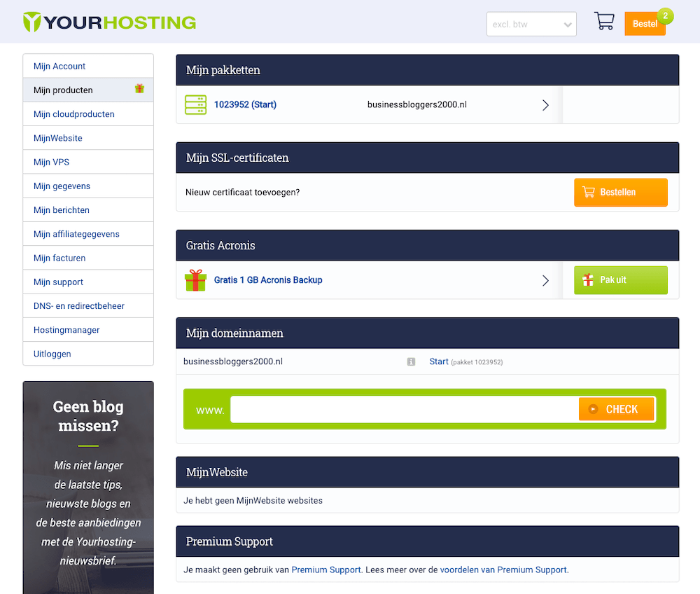Click the info icon next to businessbloggers2000.nl domain
Image resolution: width=700 pixels, height=594 pixels.
[411, 362]
